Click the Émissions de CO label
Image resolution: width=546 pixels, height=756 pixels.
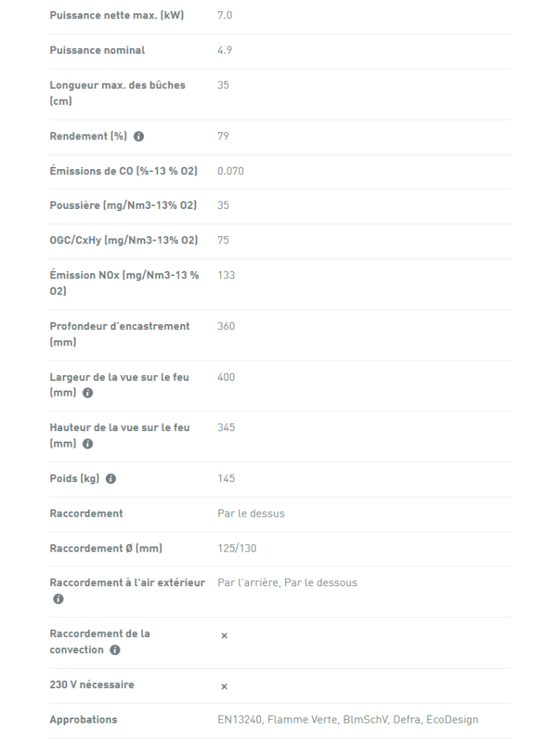point(123,171)
